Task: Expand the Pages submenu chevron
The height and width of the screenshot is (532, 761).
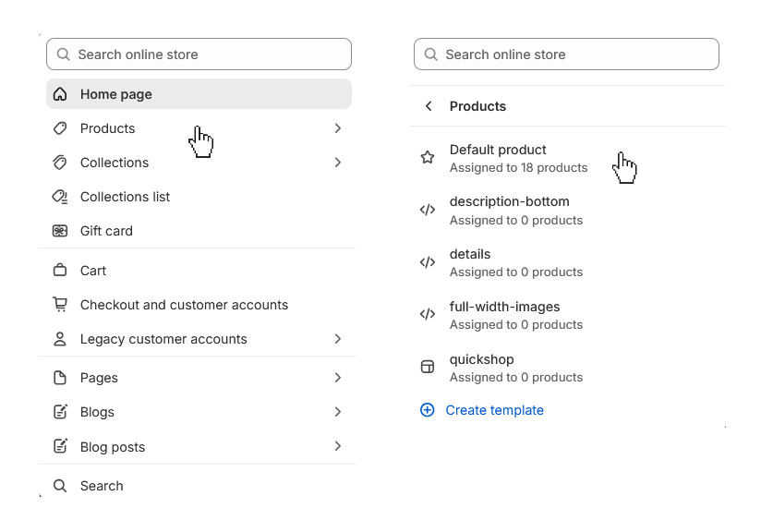Action: 338,378
